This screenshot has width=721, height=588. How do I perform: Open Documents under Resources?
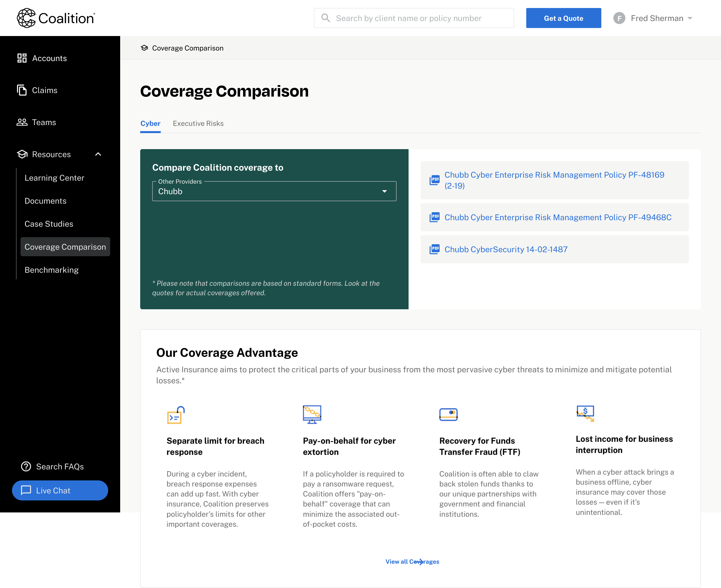tap(45, 201)
